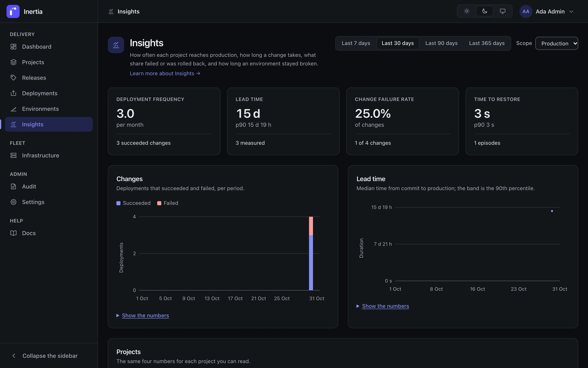Image resolution: width=588 pixels, height=368 pixels.
Task: Click the Insights chart icon in sidebar
Action: tap(13, 124)
